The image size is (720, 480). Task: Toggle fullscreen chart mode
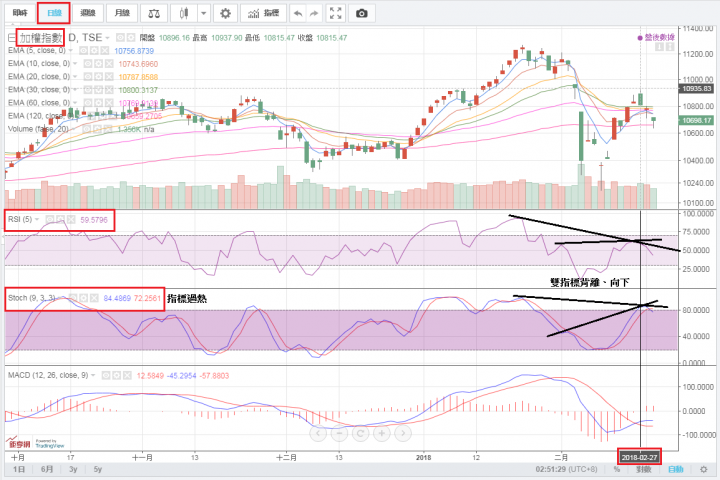[x=336, y=13]
